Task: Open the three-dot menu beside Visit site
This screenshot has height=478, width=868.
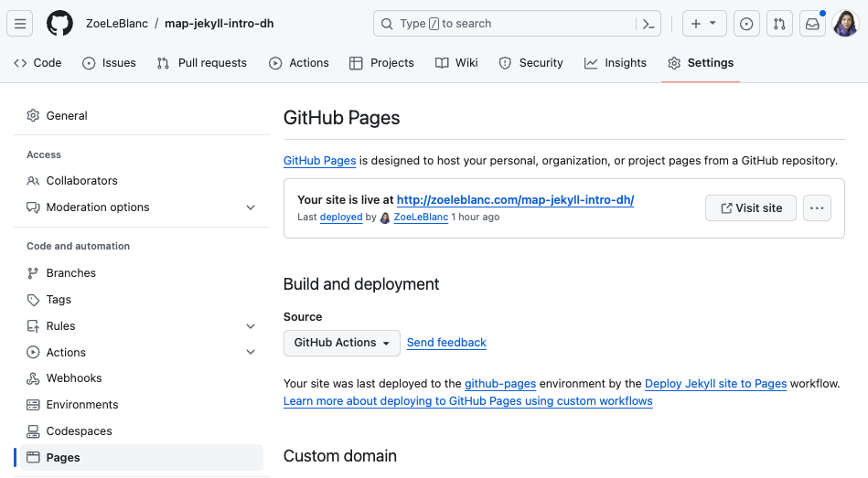Action: click(817, 208)
